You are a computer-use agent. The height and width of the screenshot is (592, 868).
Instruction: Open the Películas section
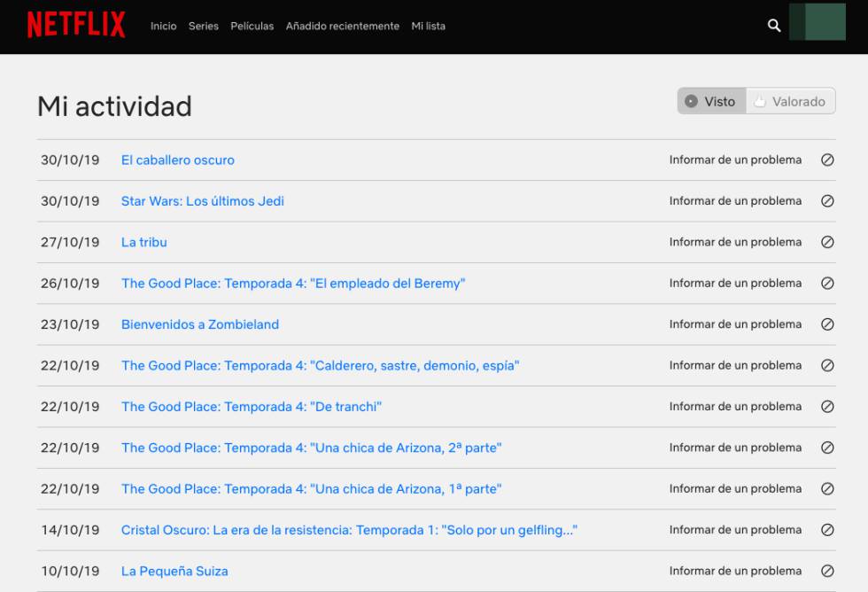(x=252, y=26)
